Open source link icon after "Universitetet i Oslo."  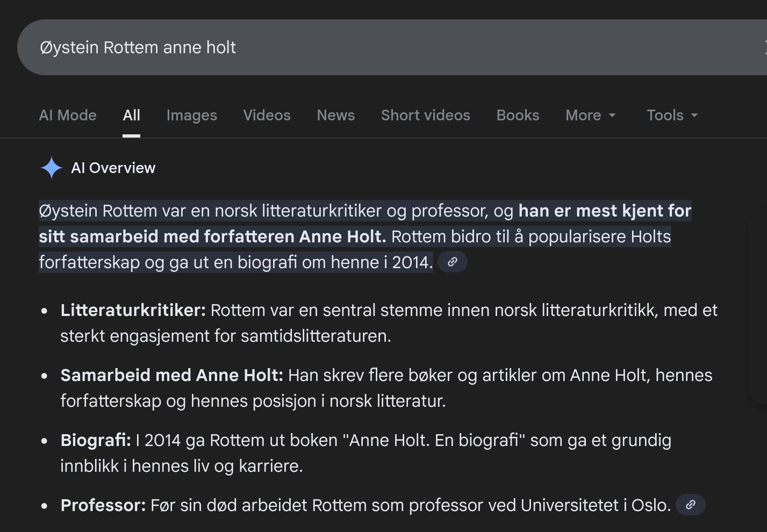[x=690, y=505]
